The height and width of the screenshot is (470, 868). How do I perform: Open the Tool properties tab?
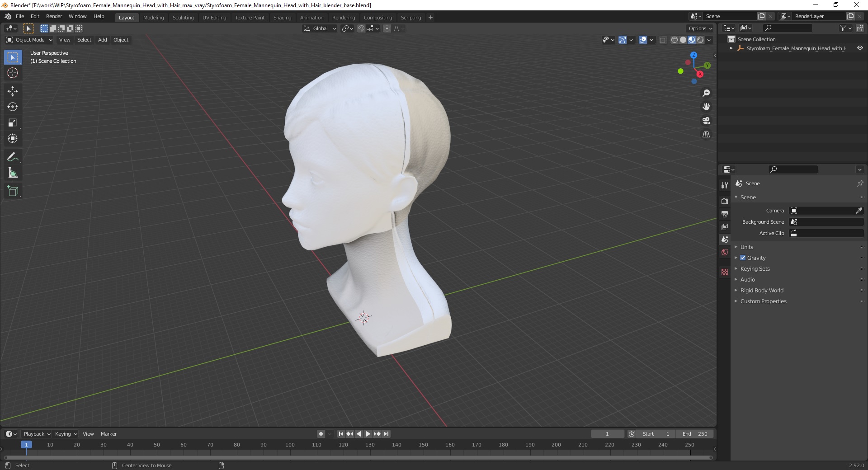[x=725, y=185]
